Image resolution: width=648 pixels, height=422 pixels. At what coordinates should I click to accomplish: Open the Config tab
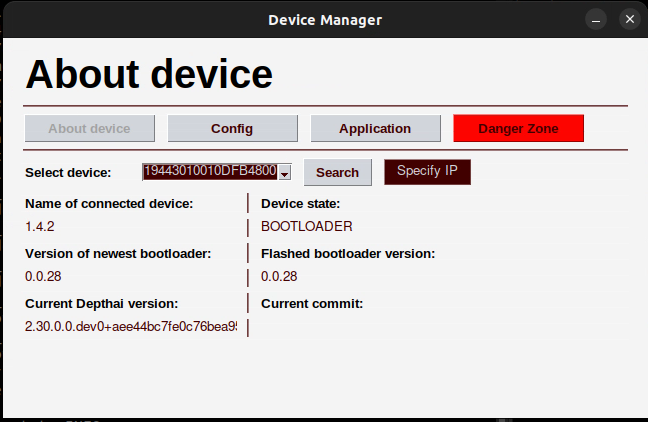pos(232,128)
